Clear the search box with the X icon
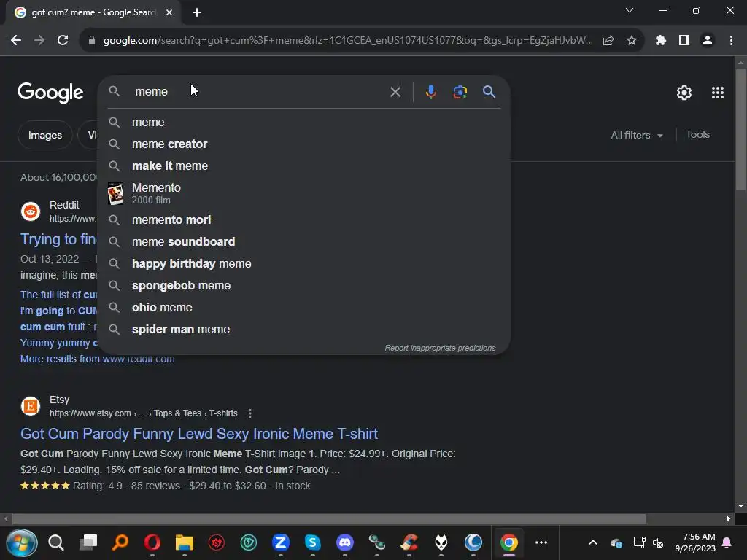The height and width of the screenshot is (560, 747). click(395, 92)
